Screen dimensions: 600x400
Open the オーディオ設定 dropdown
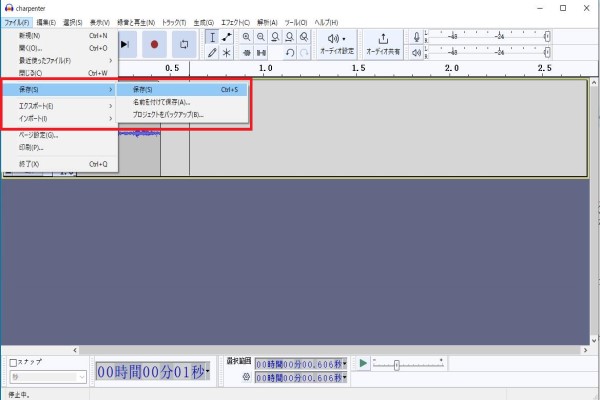[x=335, y=44]
